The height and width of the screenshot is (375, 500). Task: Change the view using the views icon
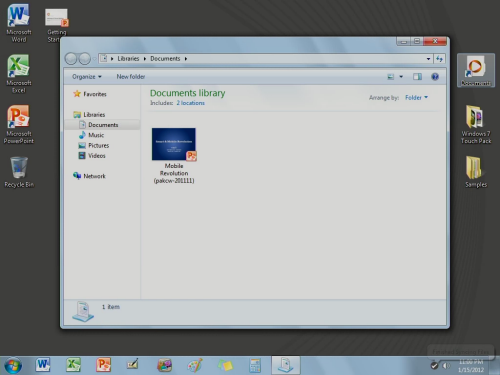tap(391, 77)
